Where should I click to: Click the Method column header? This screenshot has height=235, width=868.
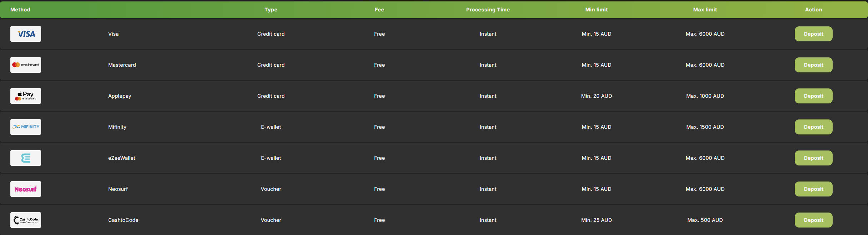[x=20, y=10]
